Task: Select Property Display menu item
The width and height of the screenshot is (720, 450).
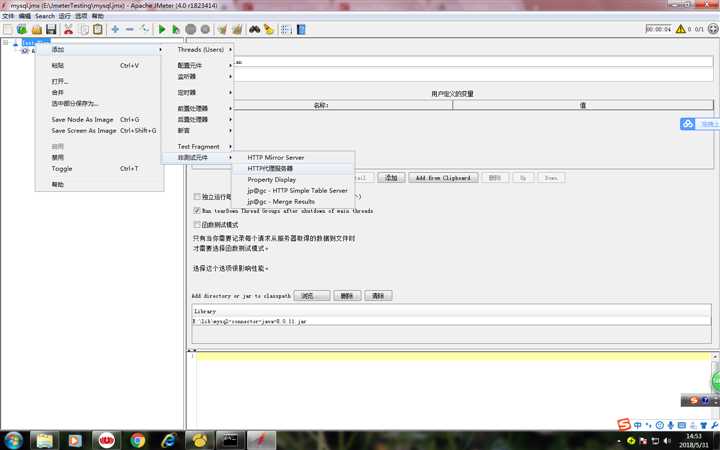Action: pos(293,180)
